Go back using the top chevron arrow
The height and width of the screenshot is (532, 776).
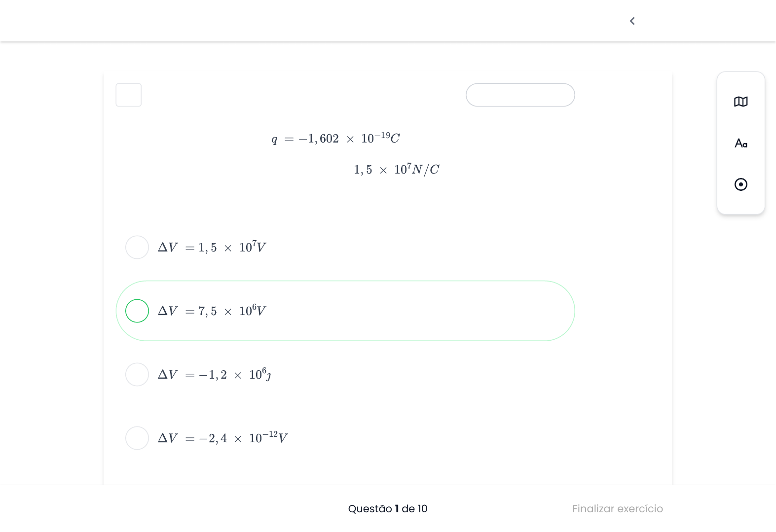point(632,21)
